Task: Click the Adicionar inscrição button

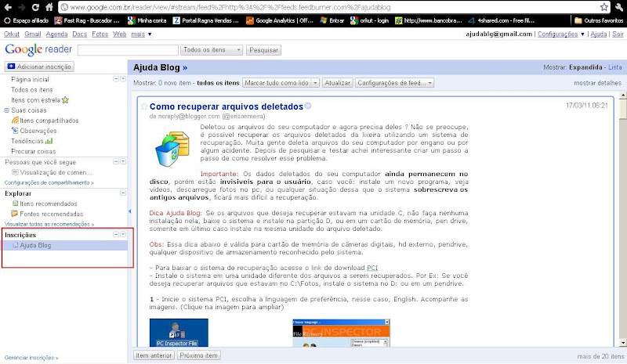Action: [x=39, y=67]
